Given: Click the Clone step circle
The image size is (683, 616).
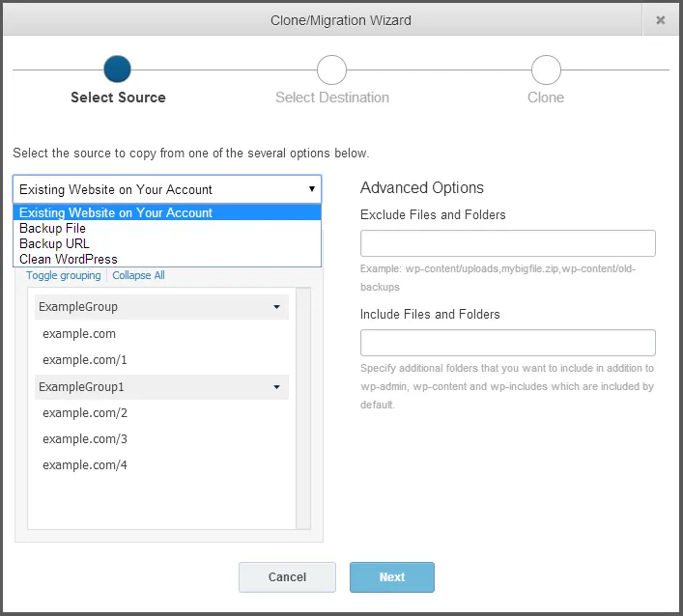Looking at the screenshot, I should [x=546, y=70].
